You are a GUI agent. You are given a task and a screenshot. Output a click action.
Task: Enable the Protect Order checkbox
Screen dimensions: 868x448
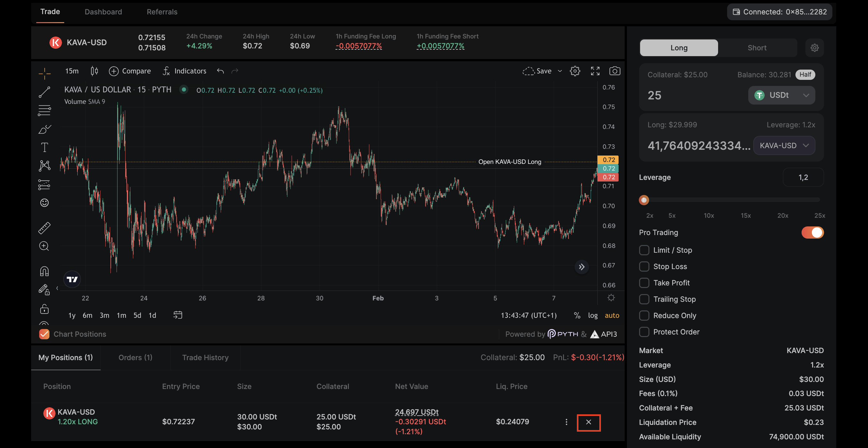point(644,332)
